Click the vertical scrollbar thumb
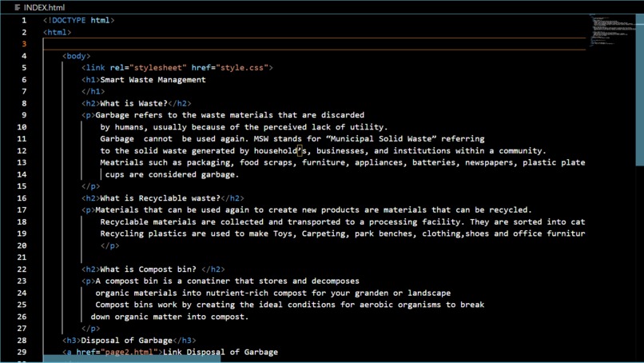Screen dimensions: 644x363 639,90
